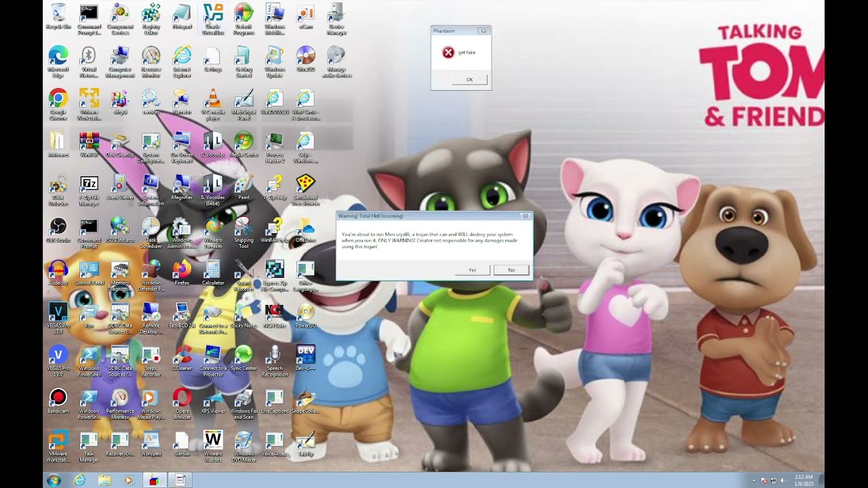
Task: Open the Windows Start menu orb
Action: coord(54,481)
